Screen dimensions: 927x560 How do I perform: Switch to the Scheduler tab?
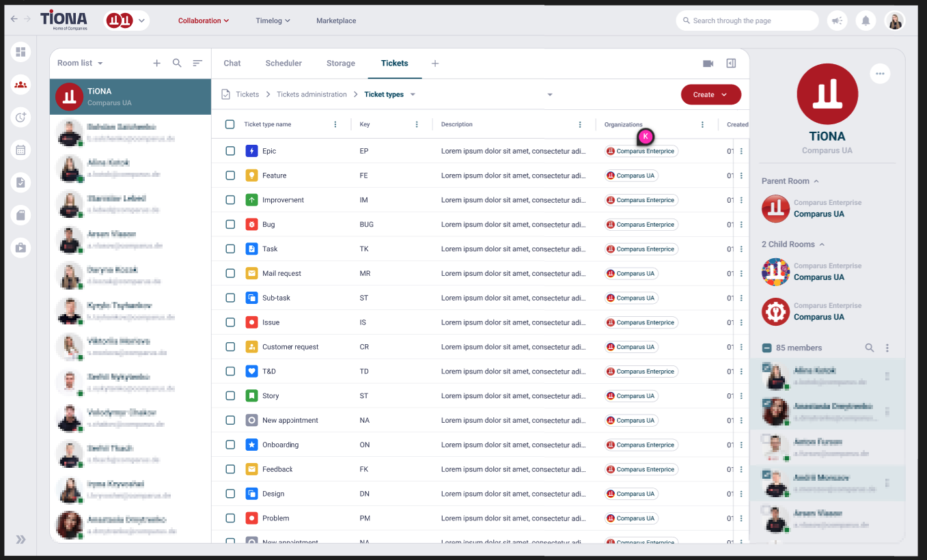[283, 63]
